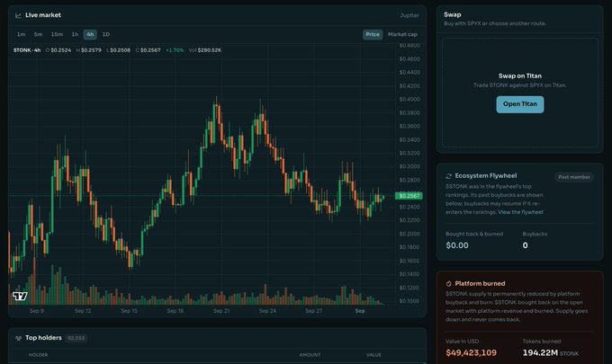
Task: Click the Sep 21 date axis label
Action: point(221,311)
